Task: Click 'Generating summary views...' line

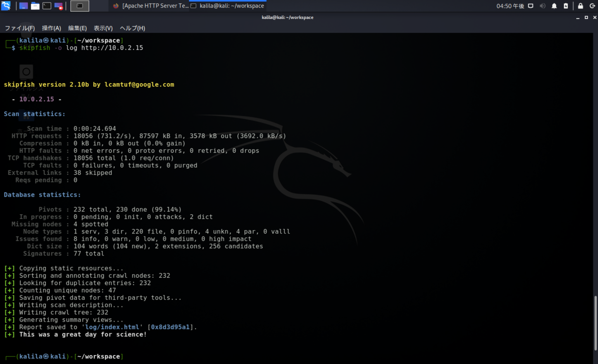Action: [64, 320]
